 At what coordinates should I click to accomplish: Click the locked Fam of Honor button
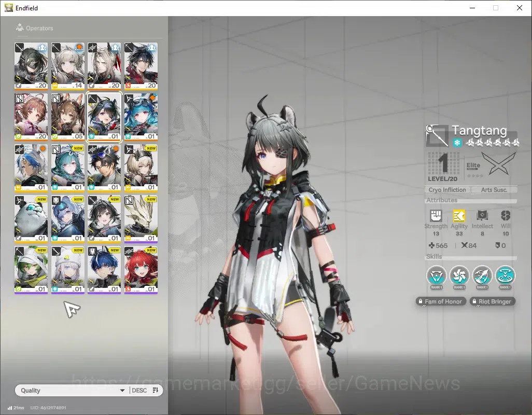point(440,301)
